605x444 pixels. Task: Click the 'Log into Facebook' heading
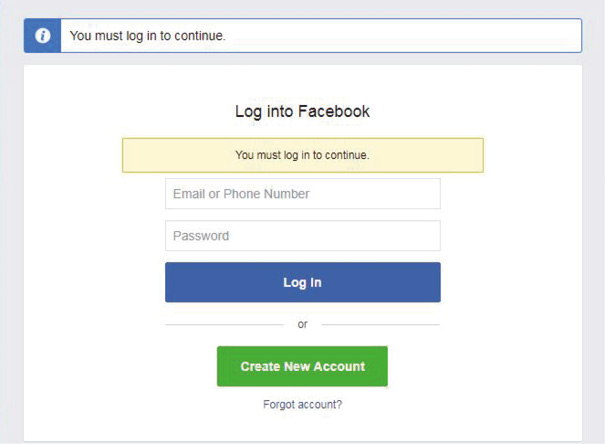302,111
